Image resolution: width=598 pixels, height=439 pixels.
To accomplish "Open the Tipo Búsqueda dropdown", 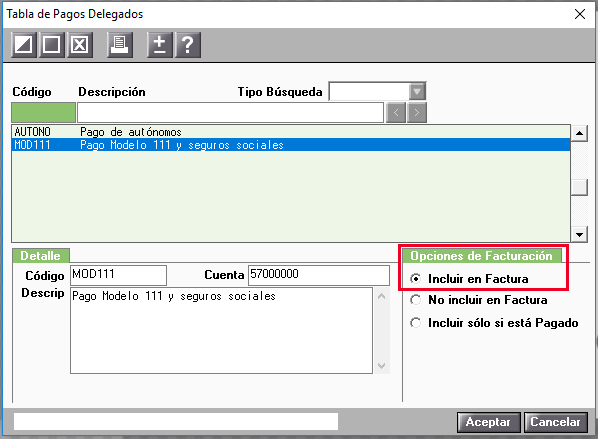I will point(417,92).
